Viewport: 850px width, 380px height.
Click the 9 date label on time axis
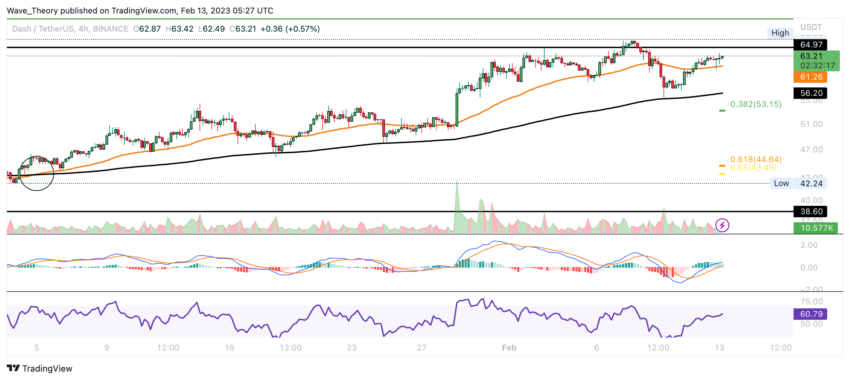[x=107, y=347]
